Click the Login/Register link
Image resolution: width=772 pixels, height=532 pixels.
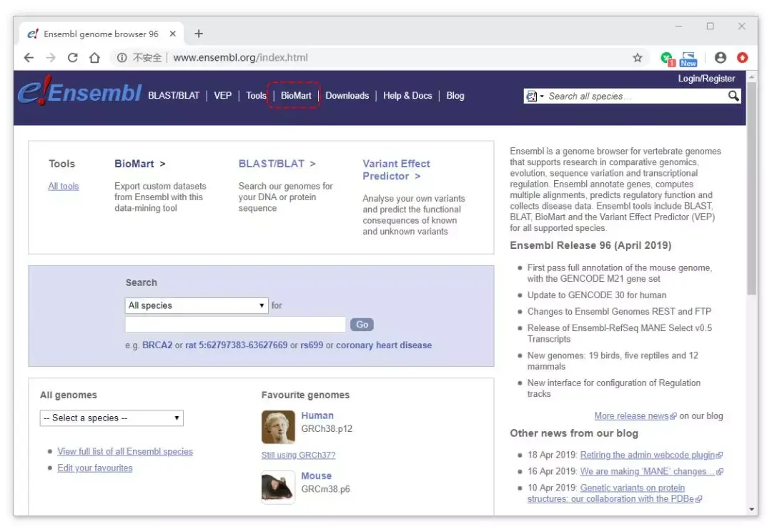pyautogui.click(x=706, y=79)
